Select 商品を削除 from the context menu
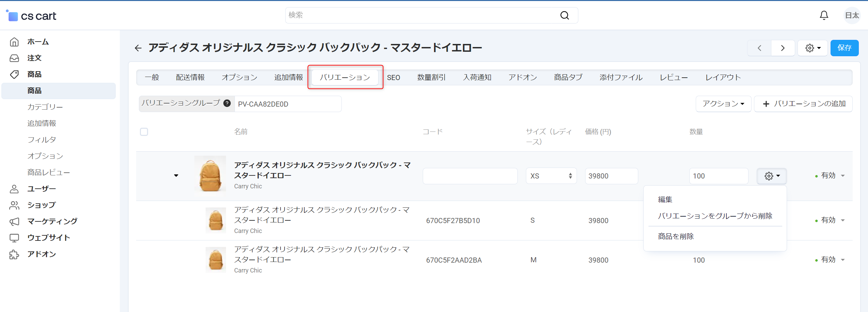This screenshot has height=312, width=868. point(675,236)
